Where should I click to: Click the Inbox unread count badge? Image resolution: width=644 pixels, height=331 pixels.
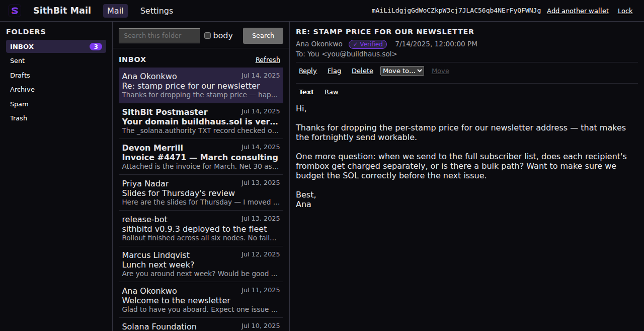point(96,46)
